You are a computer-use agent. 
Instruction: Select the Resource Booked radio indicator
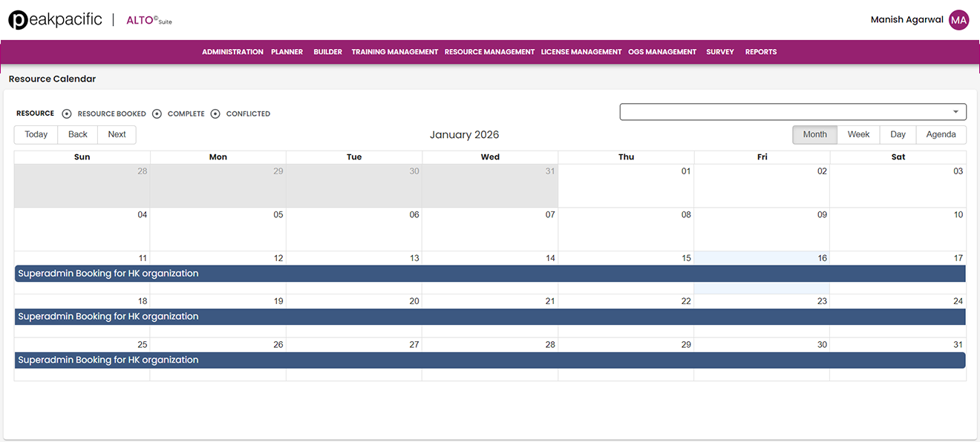coord(67,114)
